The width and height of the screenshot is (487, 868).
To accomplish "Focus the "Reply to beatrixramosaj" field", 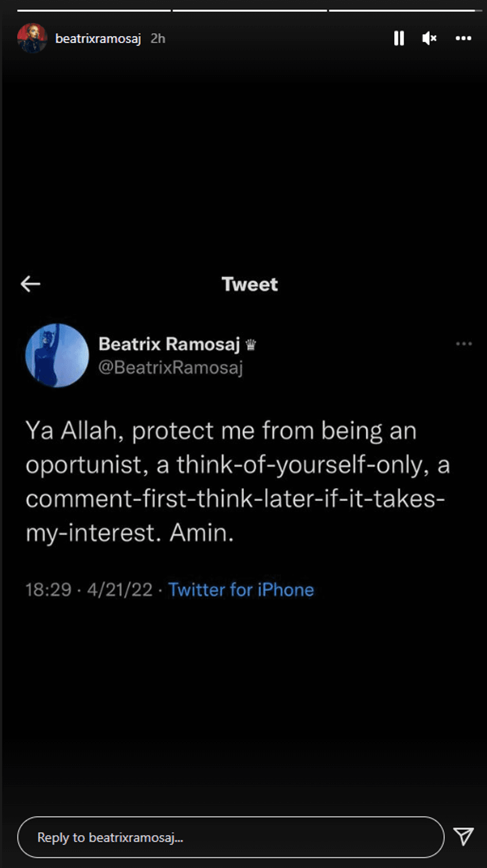I will 231,837.
